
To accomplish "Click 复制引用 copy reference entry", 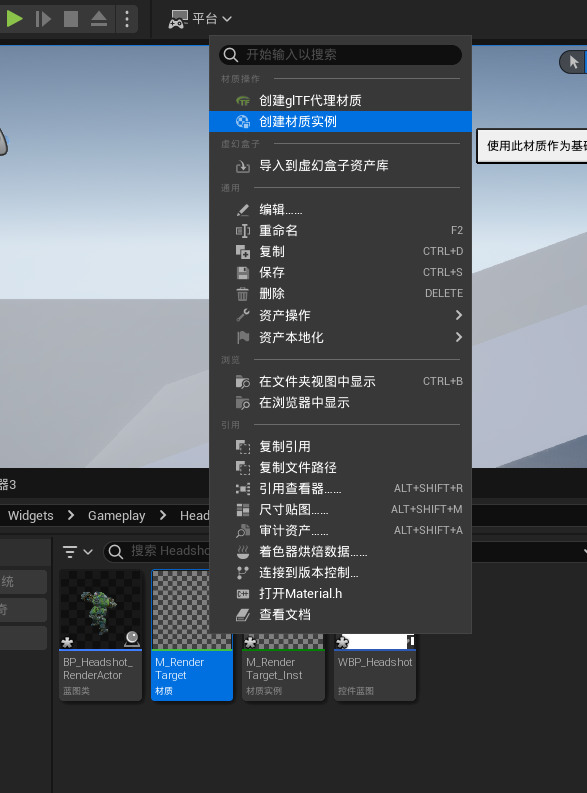I will pyautogui.click(x=340, y=447).
